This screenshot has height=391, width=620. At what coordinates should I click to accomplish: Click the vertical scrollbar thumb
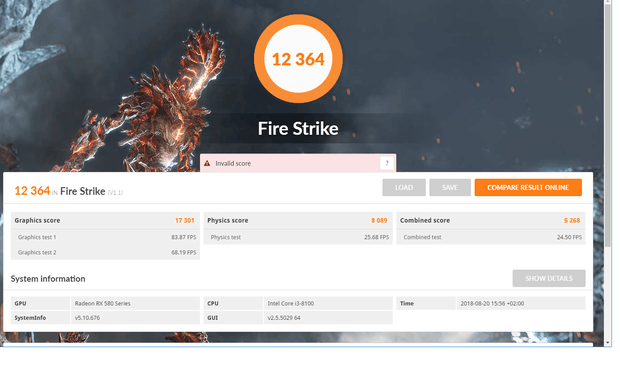click(608, 127)
